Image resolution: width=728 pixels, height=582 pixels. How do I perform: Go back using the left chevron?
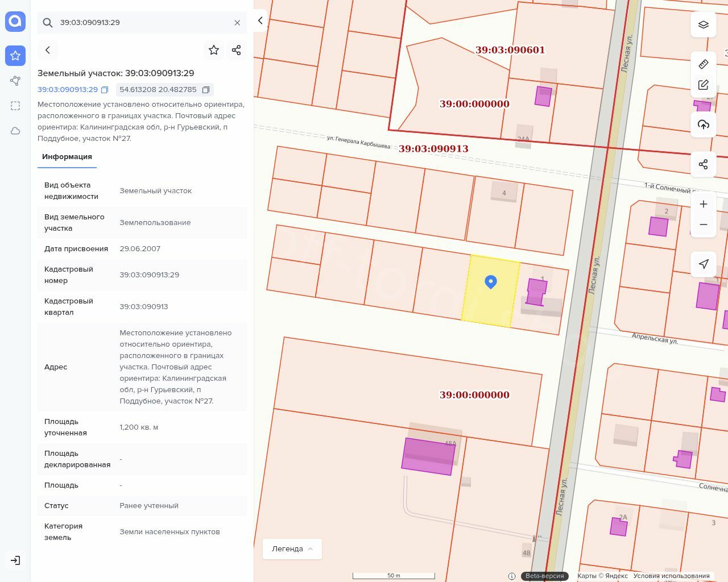point(48,50)
